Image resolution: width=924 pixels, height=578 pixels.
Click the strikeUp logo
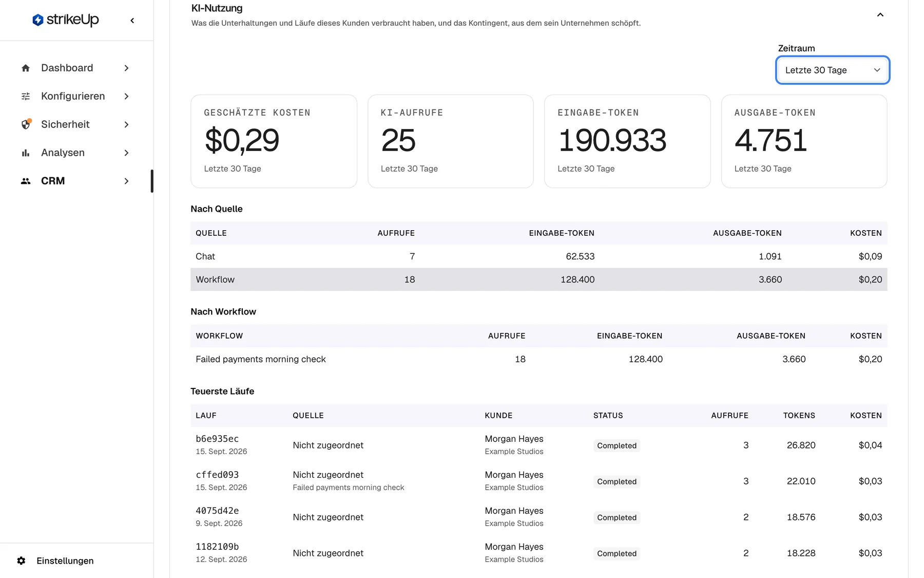point(66,20)
